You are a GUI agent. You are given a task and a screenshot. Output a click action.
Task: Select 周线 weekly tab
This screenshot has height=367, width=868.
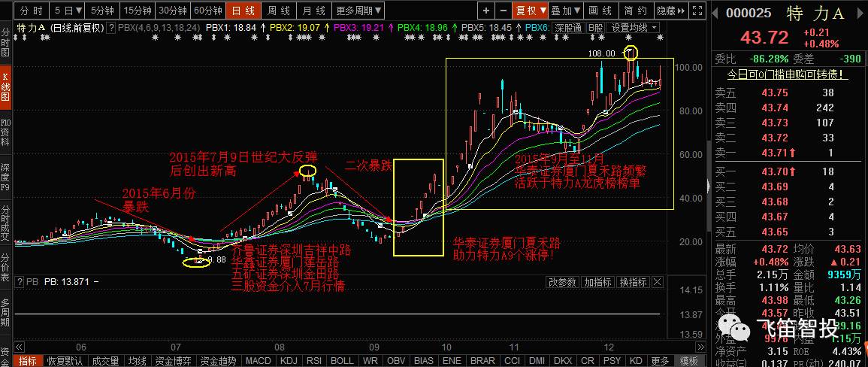click(279, 11)
